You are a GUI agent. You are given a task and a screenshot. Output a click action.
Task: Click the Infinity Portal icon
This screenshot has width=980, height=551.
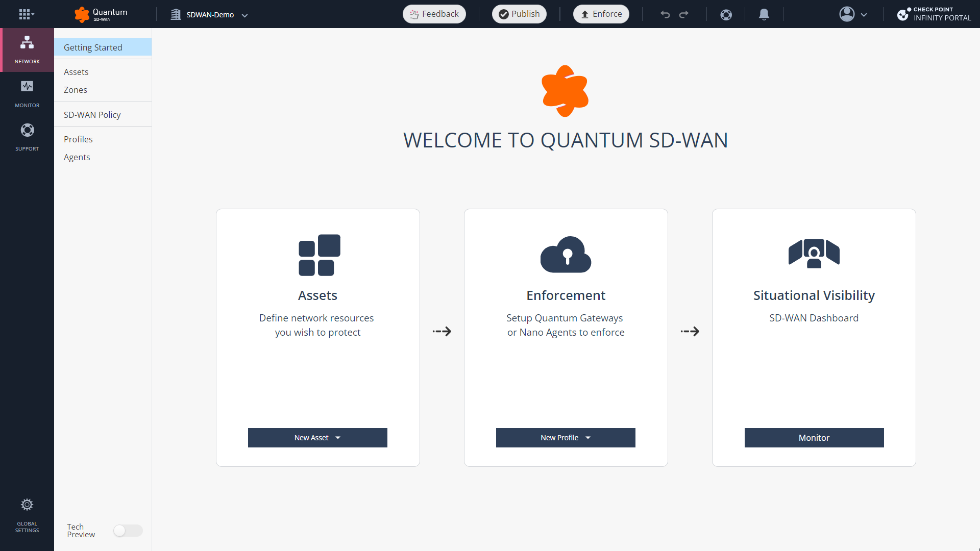pyautogui.click(x=902, y=13)
